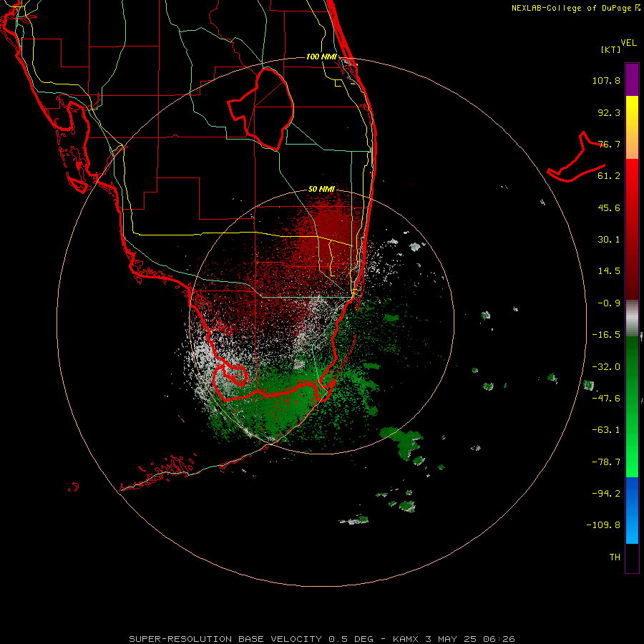
Task: Click the Super-Resolution Base Velocity caption
Action: [x=322, y=639]
